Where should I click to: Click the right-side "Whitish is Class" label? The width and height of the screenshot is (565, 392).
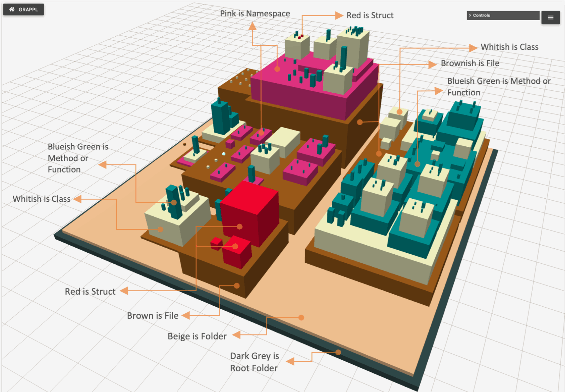(509, 47)
